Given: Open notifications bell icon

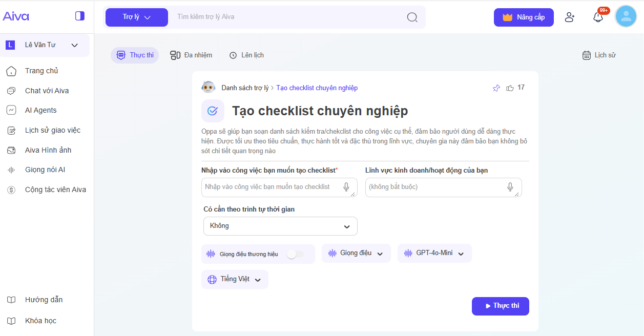Looking at the screenshot, I should [x=598, y=17].
